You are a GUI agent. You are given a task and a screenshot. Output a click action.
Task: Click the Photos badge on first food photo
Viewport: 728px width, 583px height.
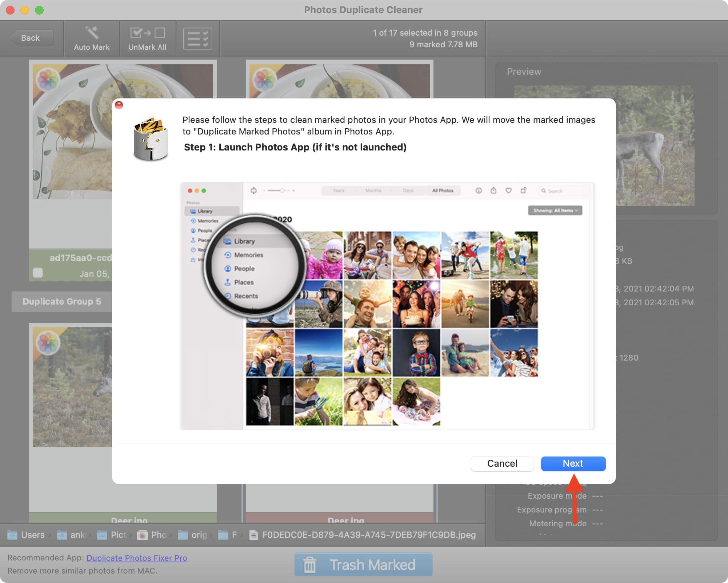pos(48,79)
